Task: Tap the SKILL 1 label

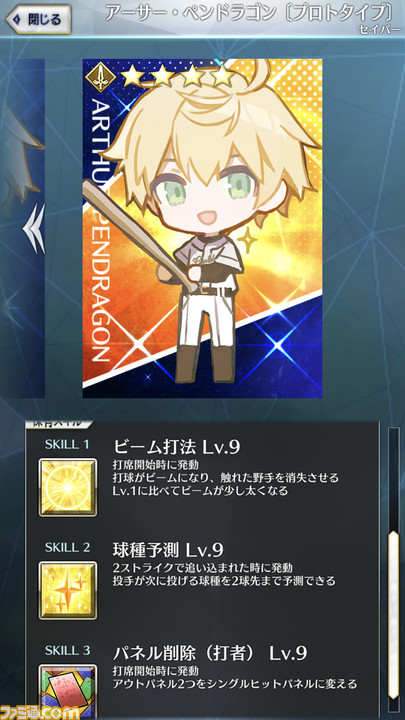Action: [x=67, y=444]
